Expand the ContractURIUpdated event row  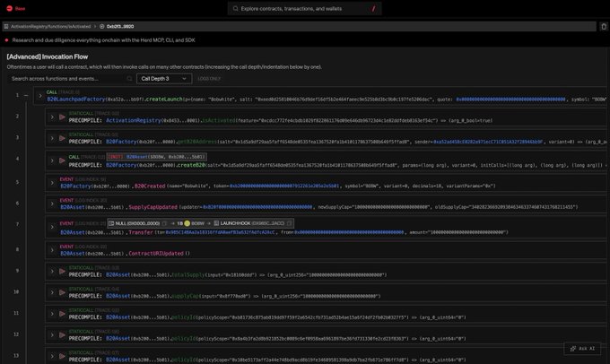[x=52, y=249]
